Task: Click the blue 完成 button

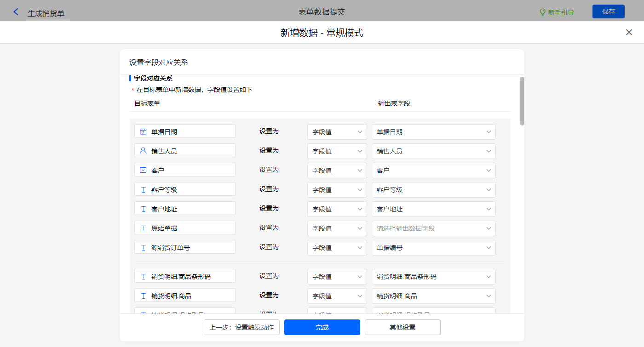Action: tap(322, 327)
